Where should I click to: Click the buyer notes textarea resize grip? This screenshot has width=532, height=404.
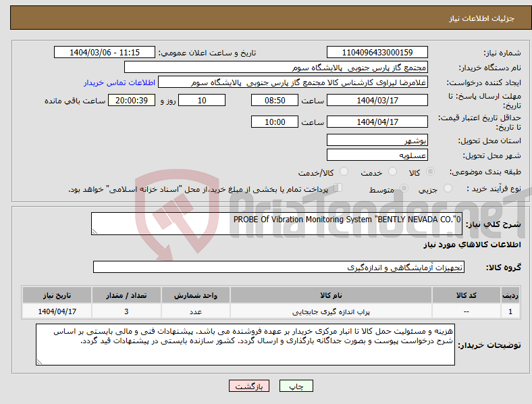(x=39, y=362)
